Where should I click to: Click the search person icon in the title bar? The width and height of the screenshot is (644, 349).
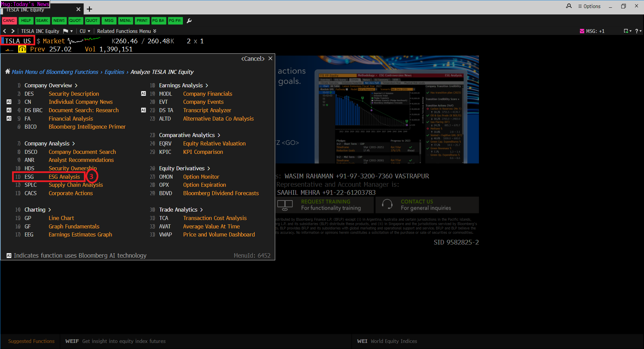click(x=569, y=6)
